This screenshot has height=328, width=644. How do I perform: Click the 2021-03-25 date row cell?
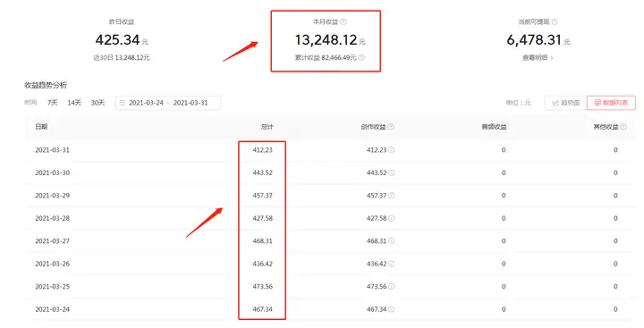[52, 287]
